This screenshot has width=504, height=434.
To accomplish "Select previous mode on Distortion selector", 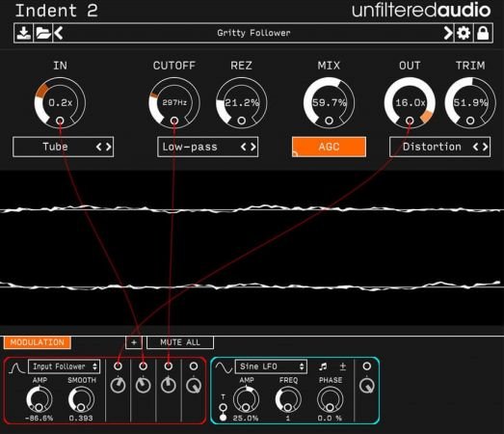I will click(x=476, y=147).
